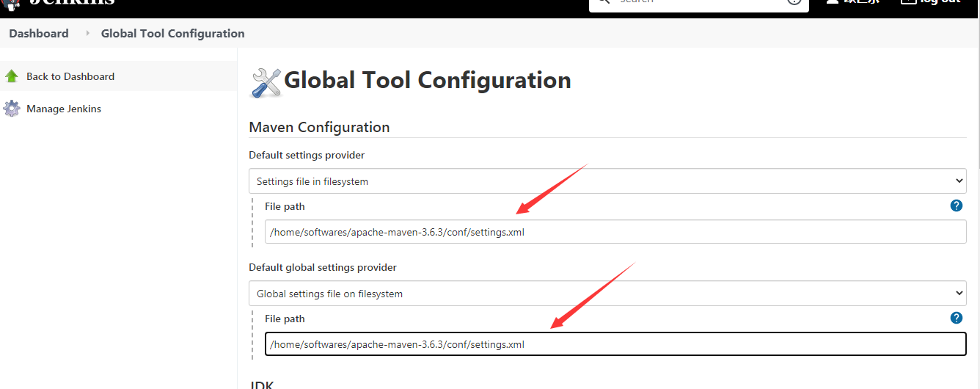
Task: Click the Default settings provider label
Action: pos(307,155)
